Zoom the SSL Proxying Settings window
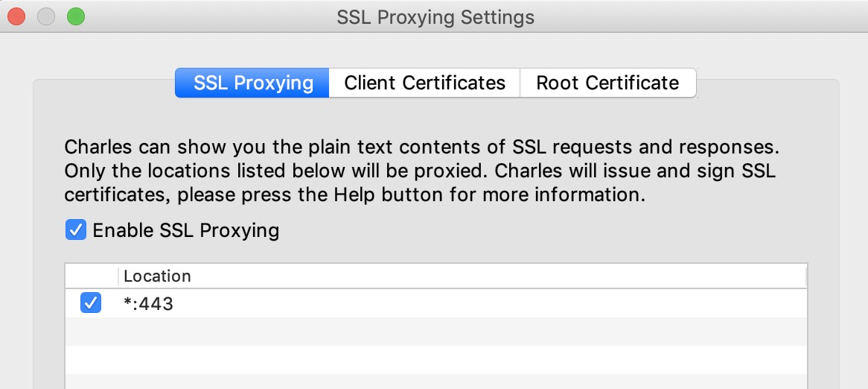Screen dimensions: 868x389 click(76, 16)
